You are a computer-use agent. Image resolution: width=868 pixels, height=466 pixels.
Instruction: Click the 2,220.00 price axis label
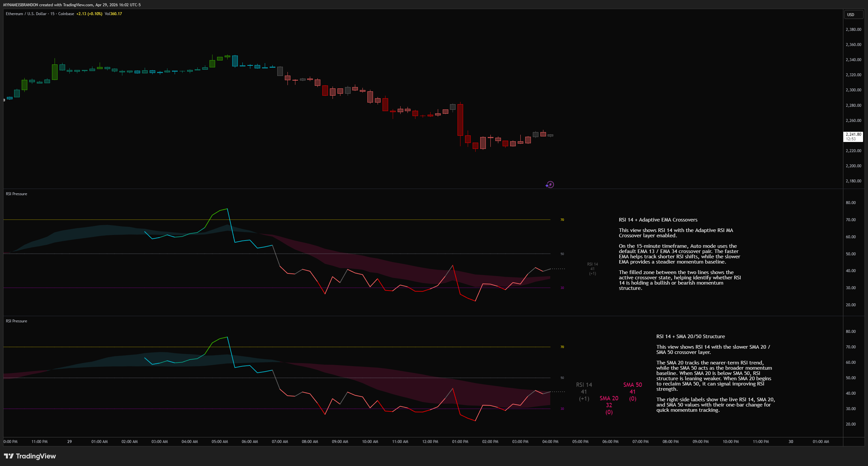point(854,151)
